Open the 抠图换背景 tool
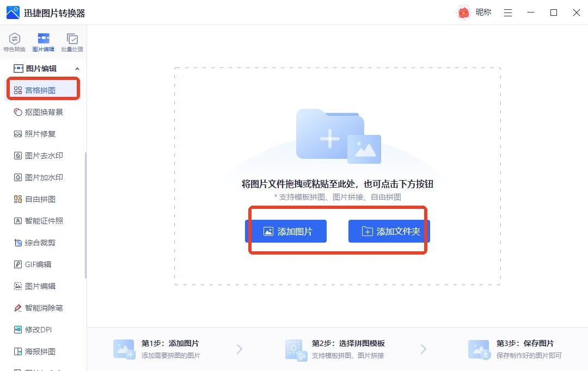Screen dimensions: 588x371 click(x=44, y=112)
